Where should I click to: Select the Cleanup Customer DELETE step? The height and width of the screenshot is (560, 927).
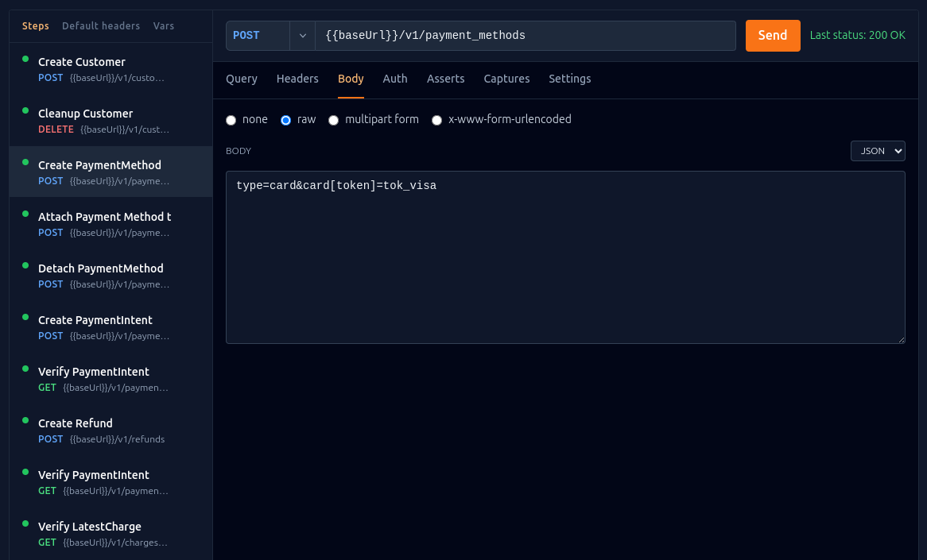tap(111, 121)
